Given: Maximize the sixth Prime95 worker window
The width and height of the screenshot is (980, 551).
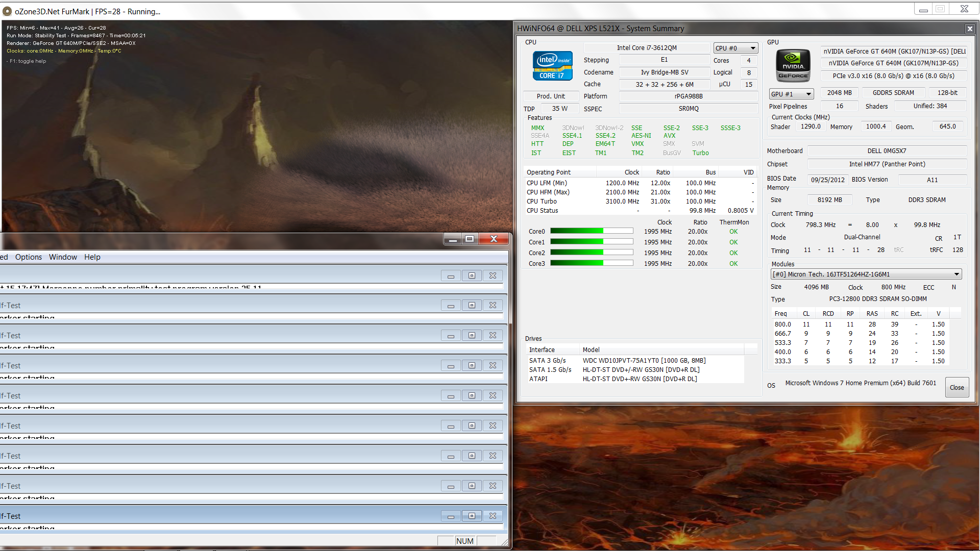Looking at the screenshot, I should pos(472,426).
